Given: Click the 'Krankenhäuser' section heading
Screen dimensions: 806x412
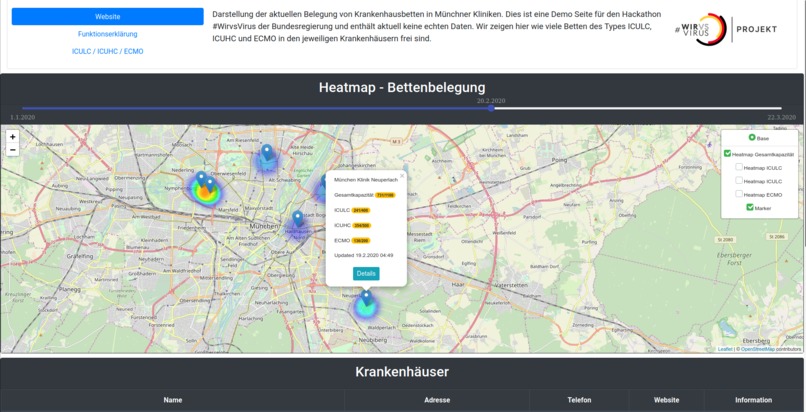Looking at the screenshot, I should (402, 371).
